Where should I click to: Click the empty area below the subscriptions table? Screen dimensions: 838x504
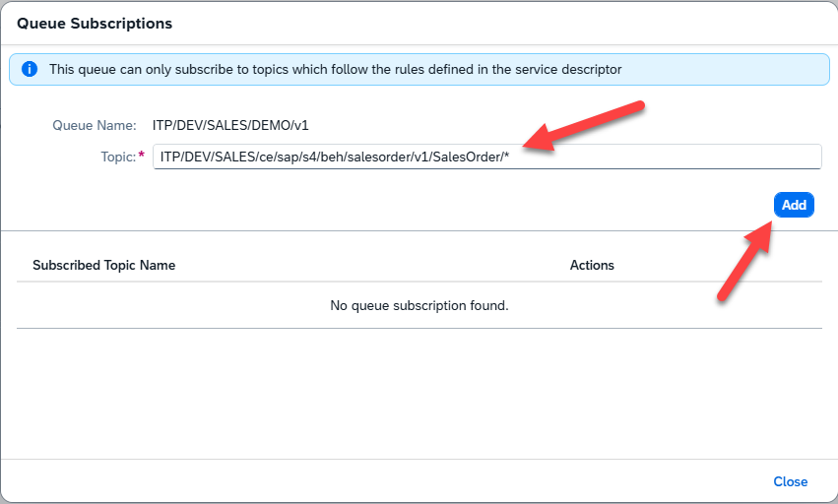pos(419,394)
